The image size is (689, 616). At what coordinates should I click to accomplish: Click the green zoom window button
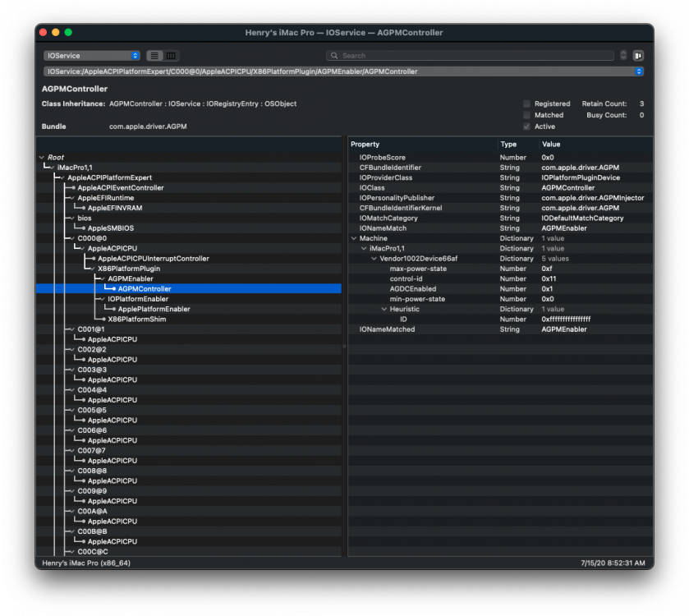tap(68, 32)
